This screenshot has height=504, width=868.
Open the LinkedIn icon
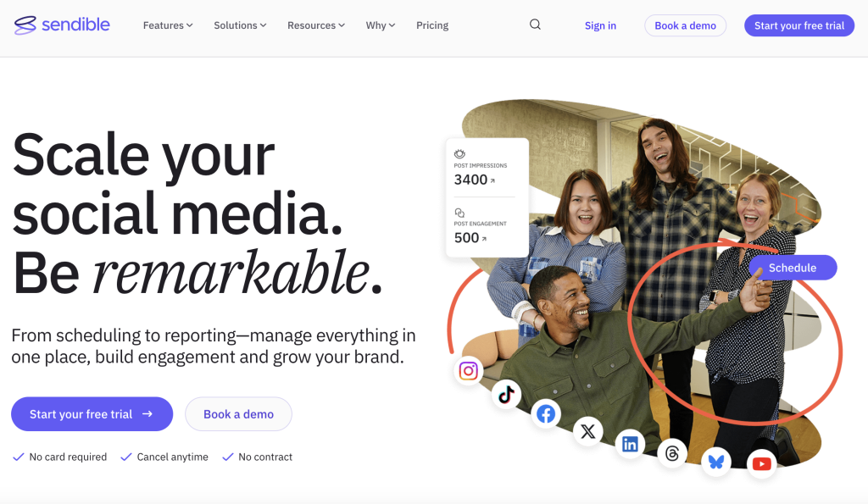click(x=630, y=444)
